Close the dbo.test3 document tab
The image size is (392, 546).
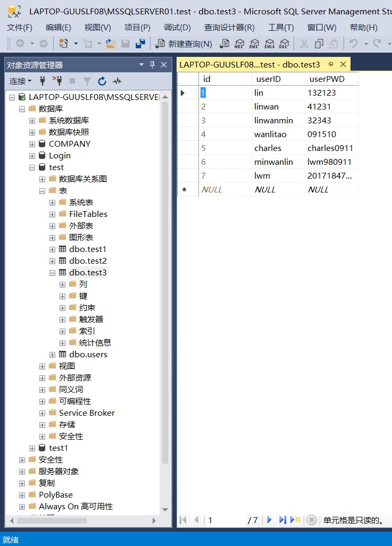[x=343, y=64]
